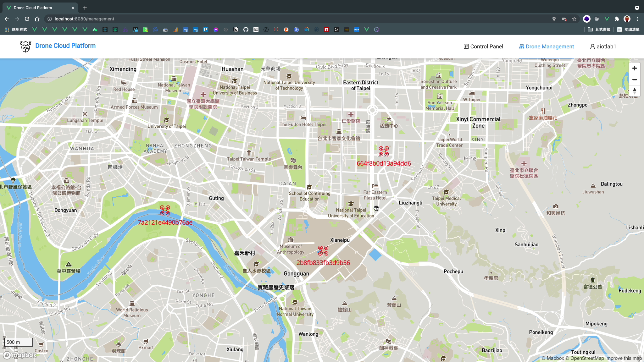Click drone marker 7a2121e4490b76ae
The height and width of the screenshot is (362, 644).
point(165,210)
